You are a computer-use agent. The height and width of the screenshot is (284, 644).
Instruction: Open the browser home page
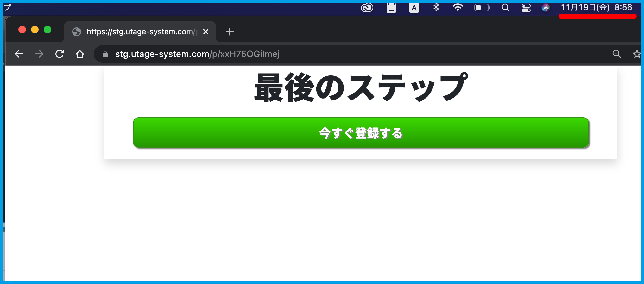(x=80, y=54)
